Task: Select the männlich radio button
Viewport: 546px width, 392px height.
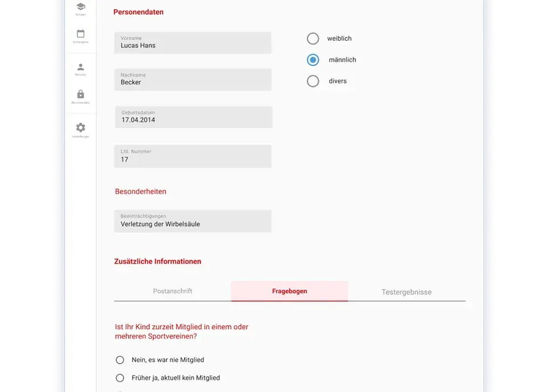Action: pos(313,60)
